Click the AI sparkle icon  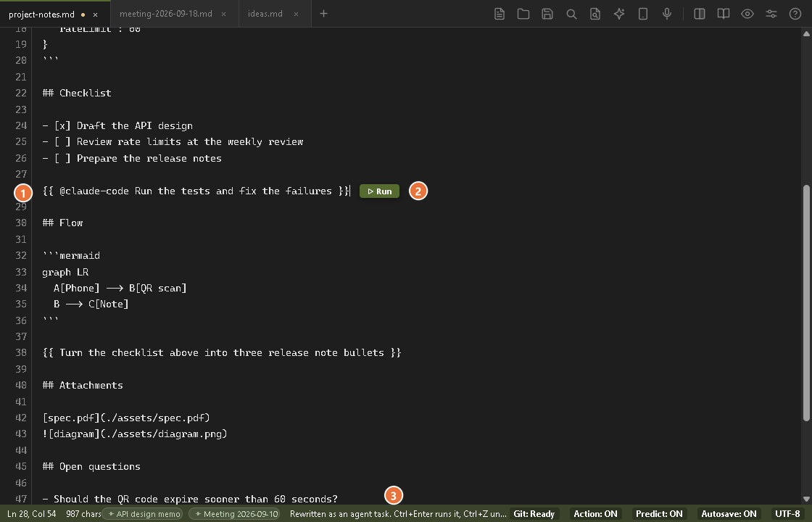pos(619,14)
